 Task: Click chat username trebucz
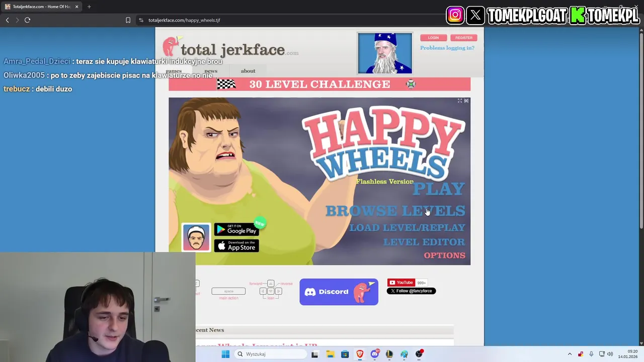tap(17, 89)
